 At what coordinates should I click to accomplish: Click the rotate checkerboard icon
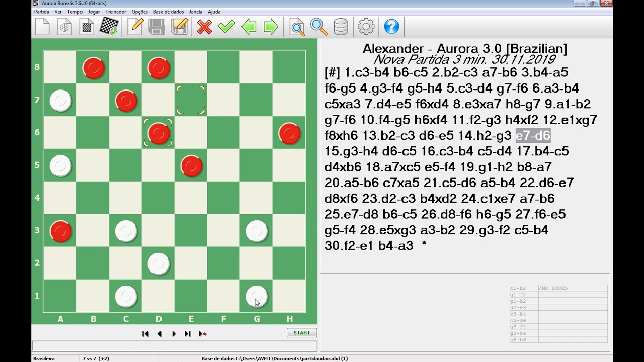tap(109, 27)
